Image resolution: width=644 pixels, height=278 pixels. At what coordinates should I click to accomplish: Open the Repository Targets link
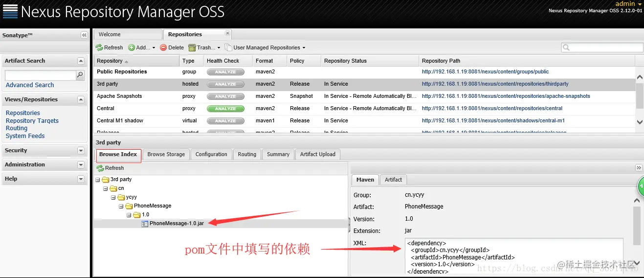coord(32,121)
